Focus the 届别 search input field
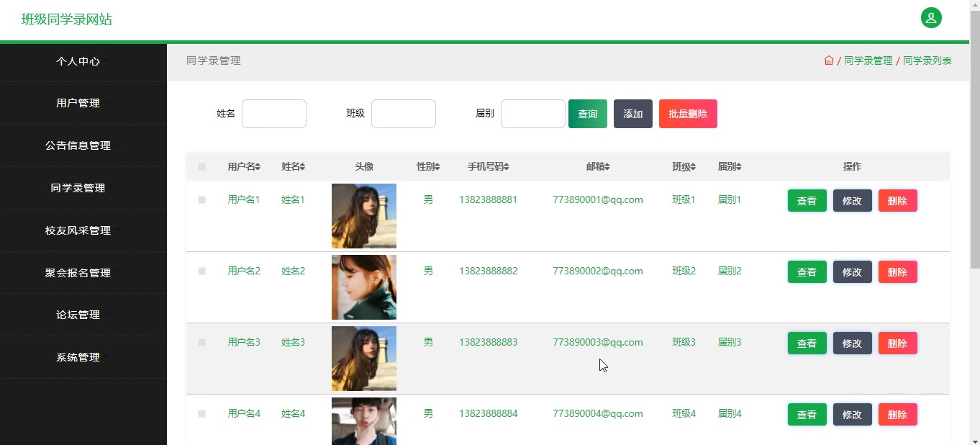The image size is (980, 445). pos(533,114)
